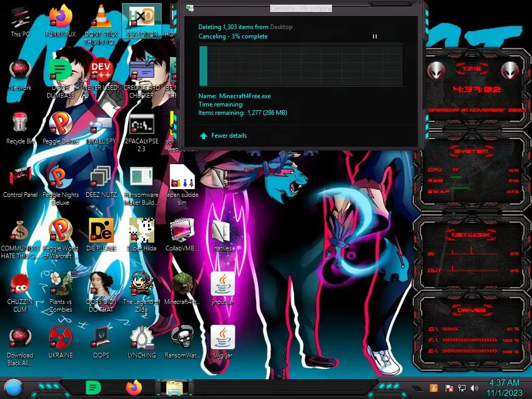
Task: Open File Explorer from the taskbar
Action: pos(175,388)
